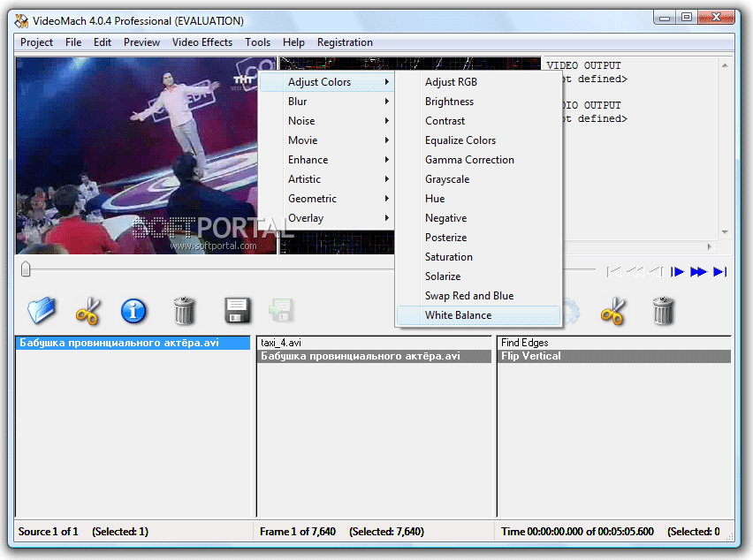The height and width of the screenshot is (560, 753).
Task: Open the Edit menu
Action: tap(103, 42)
